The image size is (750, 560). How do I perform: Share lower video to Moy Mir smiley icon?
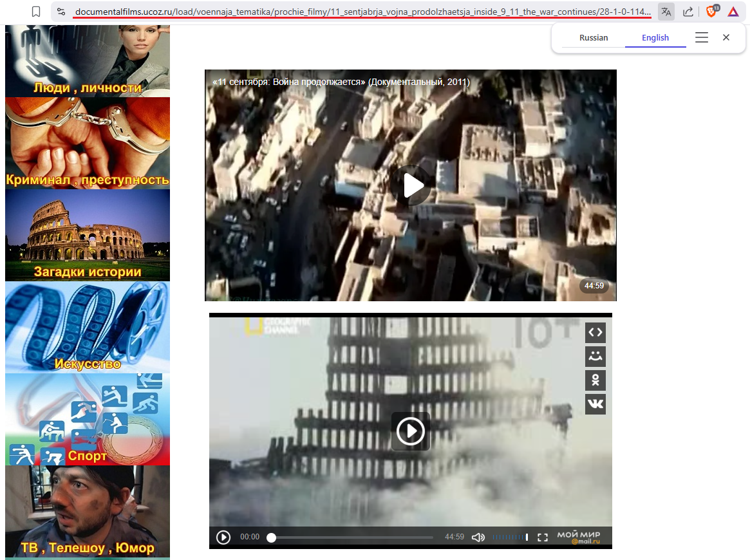pos(595,357)
